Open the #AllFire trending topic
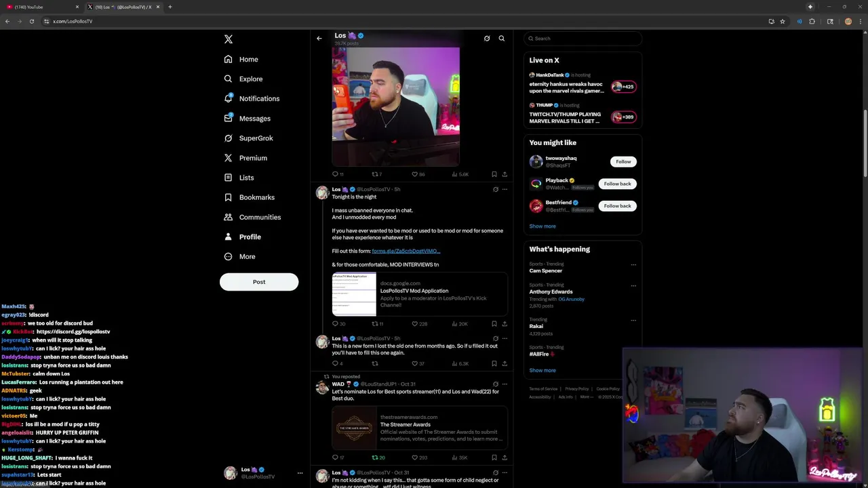 pyautogui.click(x=541, y=354)
